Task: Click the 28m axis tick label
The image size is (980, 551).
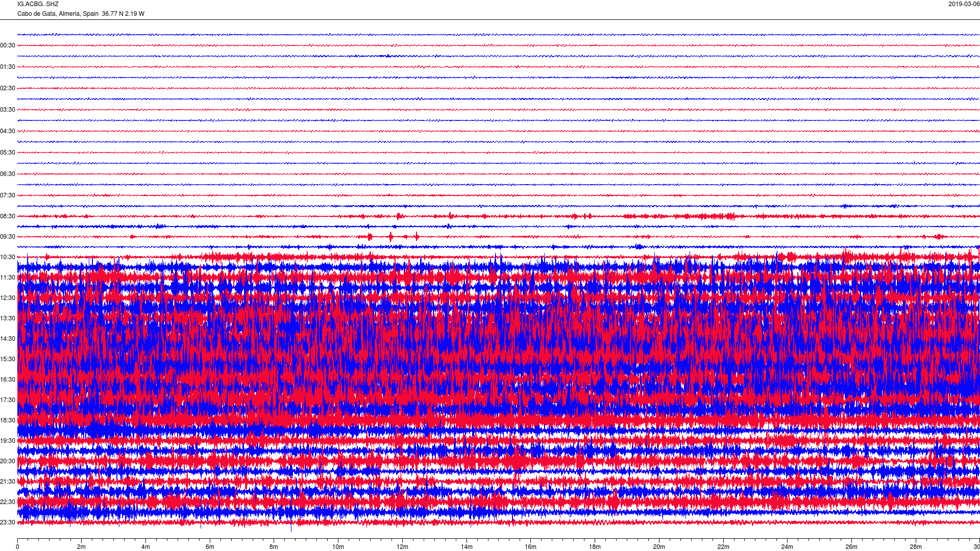Action: click(x=916, y=547)
